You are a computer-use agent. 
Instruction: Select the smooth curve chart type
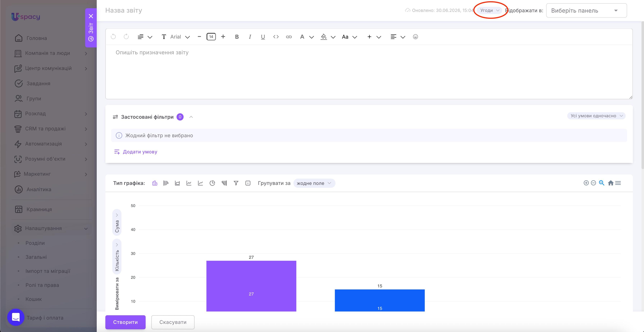tap(200, 183)
